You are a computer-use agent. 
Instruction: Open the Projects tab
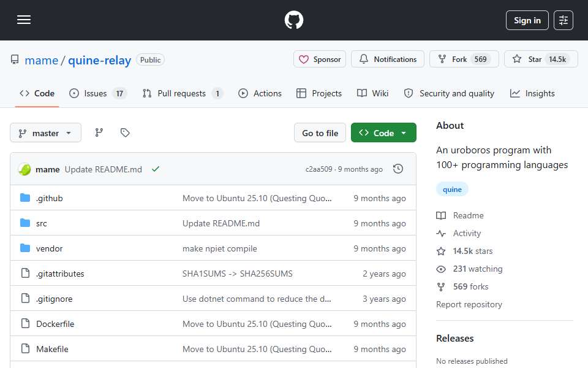click(x=318, y=93)
